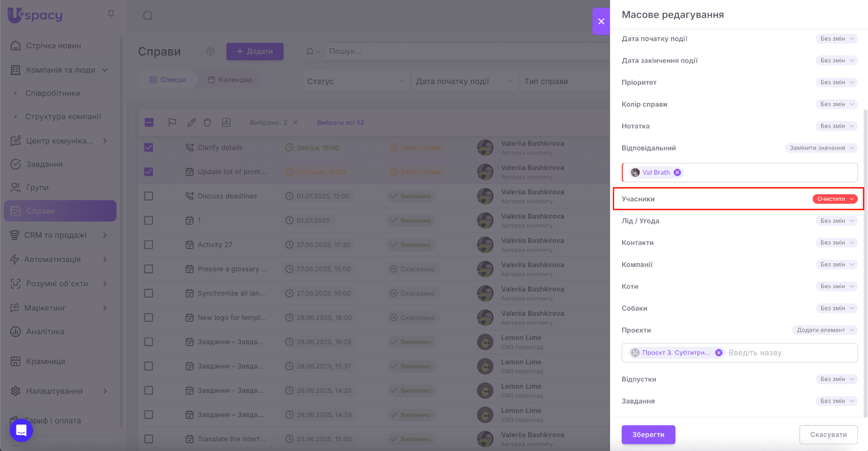868x451 pixels.
Task: Open the Учасники Очистити dropdown
Action: point(835,199)
